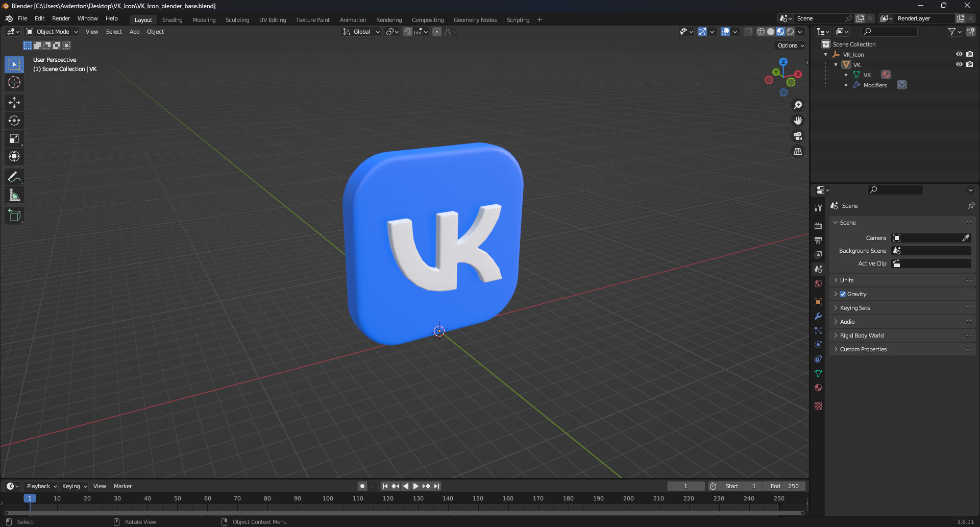This screenshot has height=527, width=980.
Task: Open the Physics properties tab
Action: (818, 345)
